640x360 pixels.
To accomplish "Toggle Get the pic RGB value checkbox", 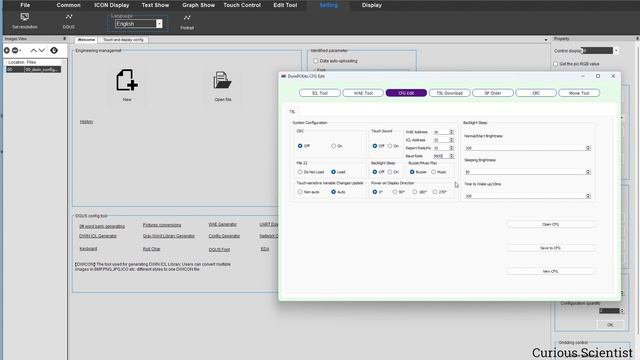I will [556, 64].
